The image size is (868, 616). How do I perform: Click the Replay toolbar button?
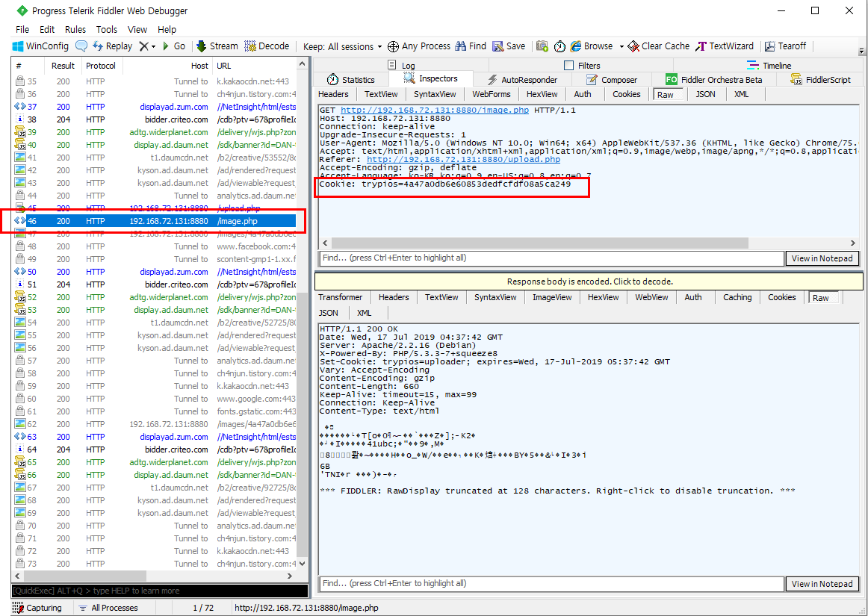(112, 46)
